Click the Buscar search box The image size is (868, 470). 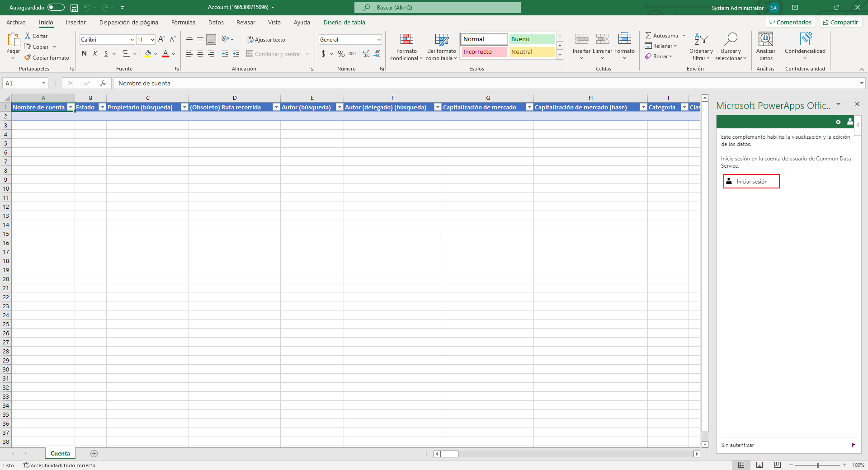pos(438,8)
